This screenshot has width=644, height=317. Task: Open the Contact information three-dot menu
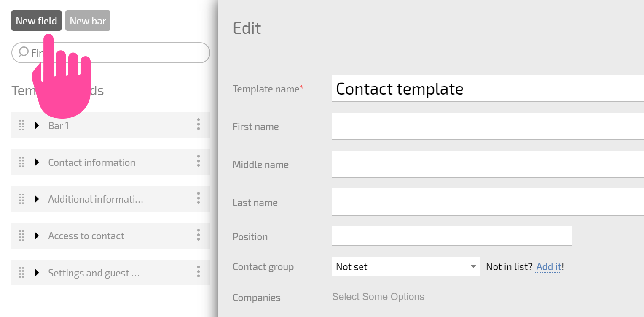point(198,161)
